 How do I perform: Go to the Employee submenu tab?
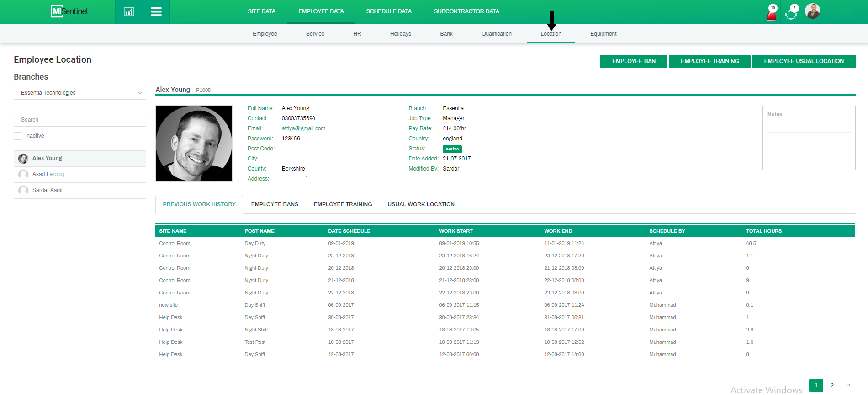tap(265, 34)
